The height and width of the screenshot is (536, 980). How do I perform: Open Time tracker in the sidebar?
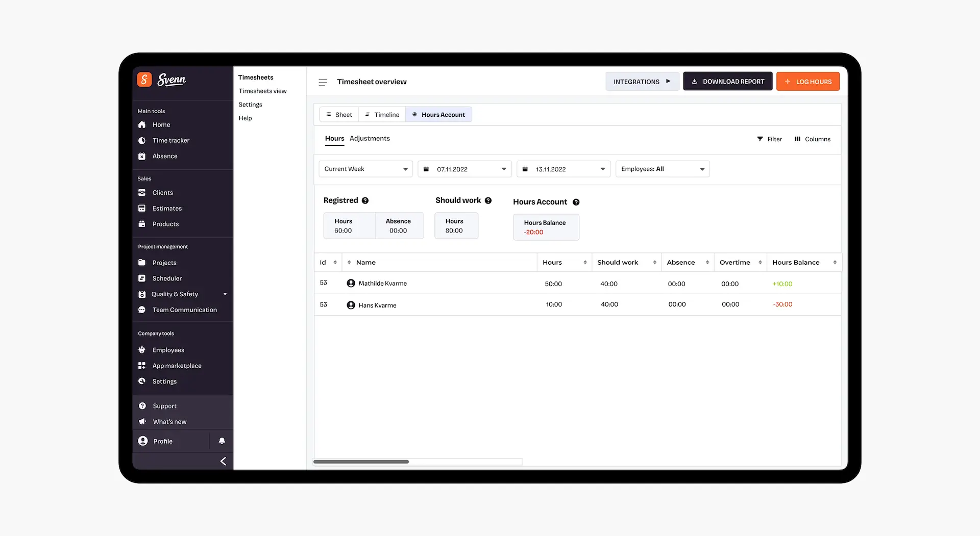click(170, 141)
